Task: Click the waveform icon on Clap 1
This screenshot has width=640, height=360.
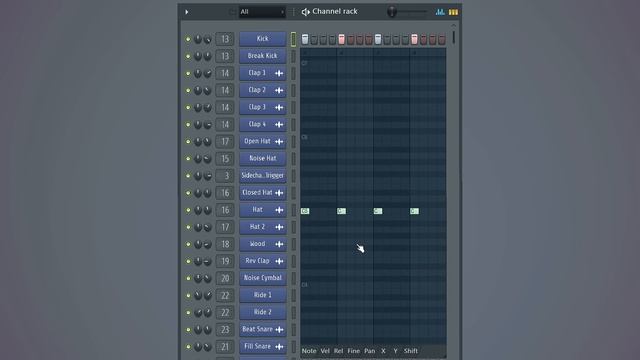Action: 279,73
